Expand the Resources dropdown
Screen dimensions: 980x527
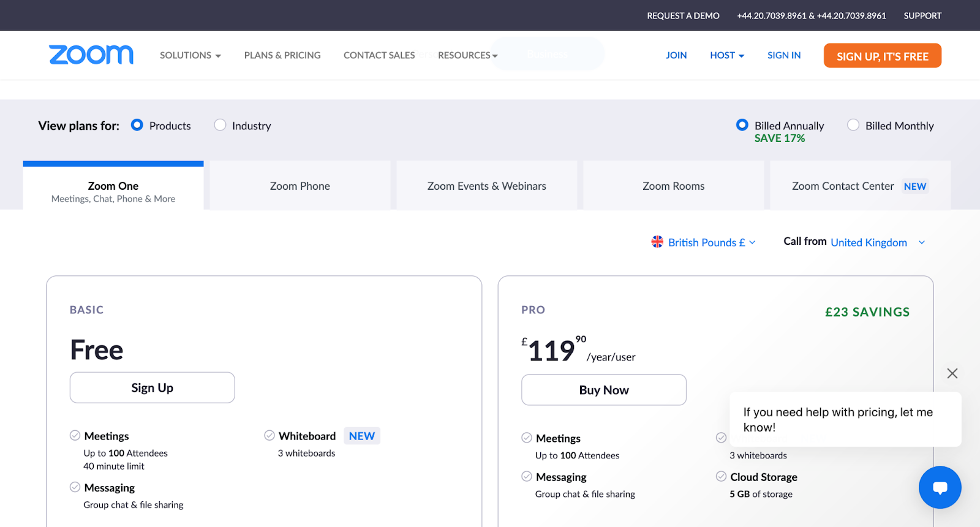pyautogui.click(x=468, y=55)
